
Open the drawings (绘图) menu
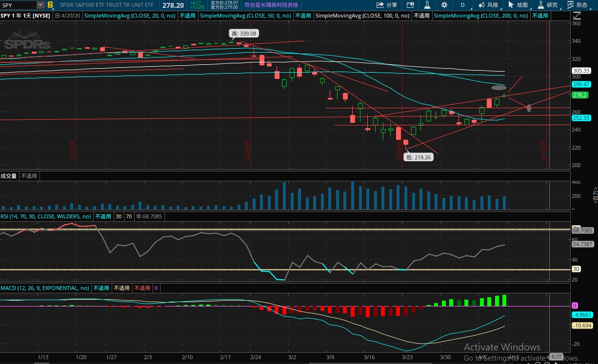coord(518,5)
